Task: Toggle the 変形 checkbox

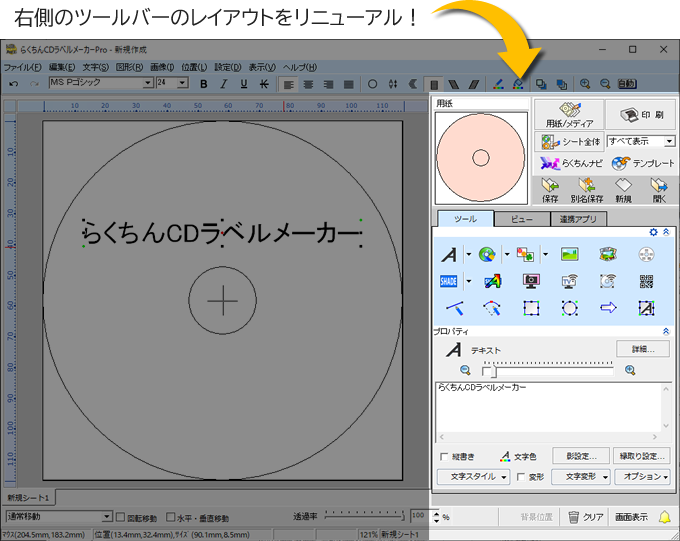Action: (521, 477)
